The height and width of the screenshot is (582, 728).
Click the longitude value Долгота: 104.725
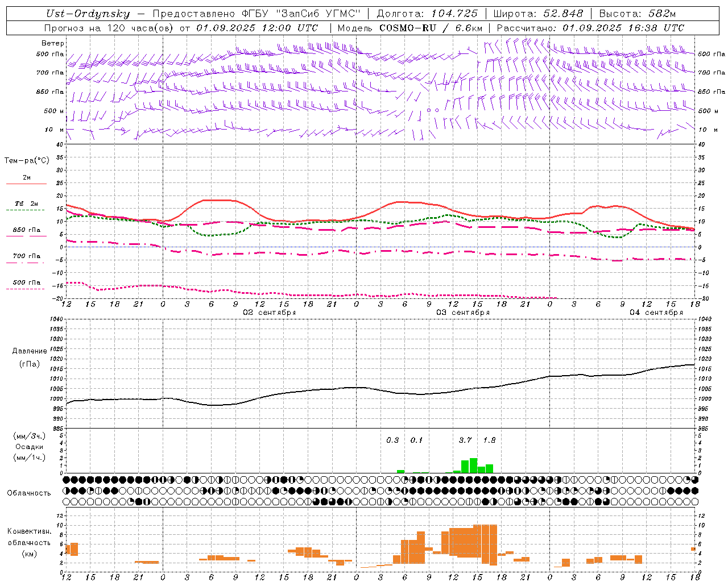pos(427,14)
